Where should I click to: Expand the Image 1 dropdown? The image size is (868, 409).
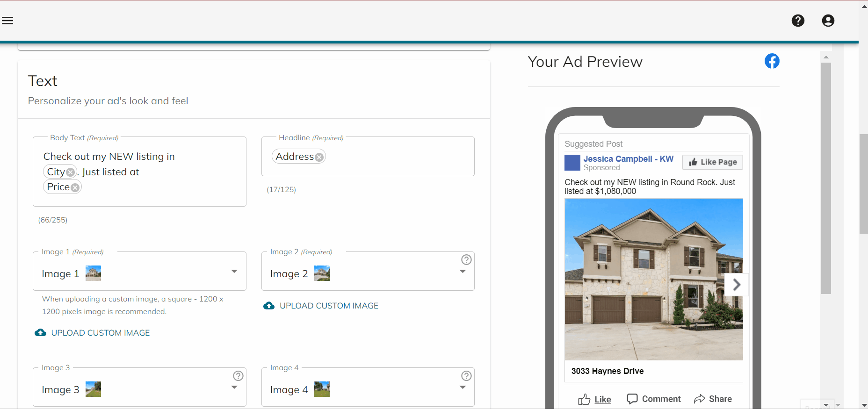pyautogui.click(x=234, y=271)
